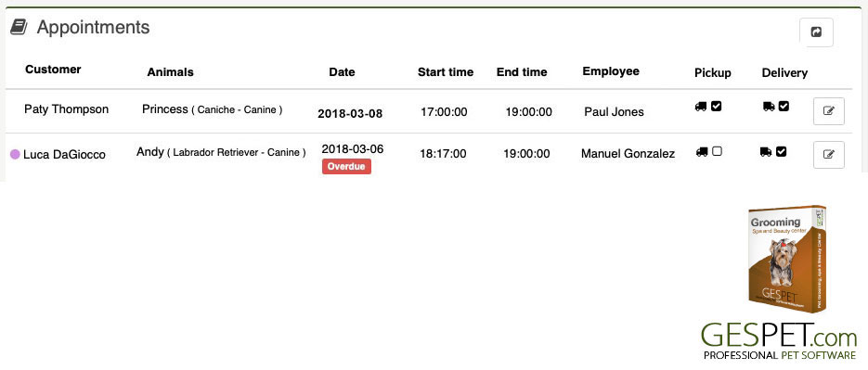Open edit icon for Luca DaGiocco appointment
Screen dimensions: 868x370
click(x=829, y=154)
